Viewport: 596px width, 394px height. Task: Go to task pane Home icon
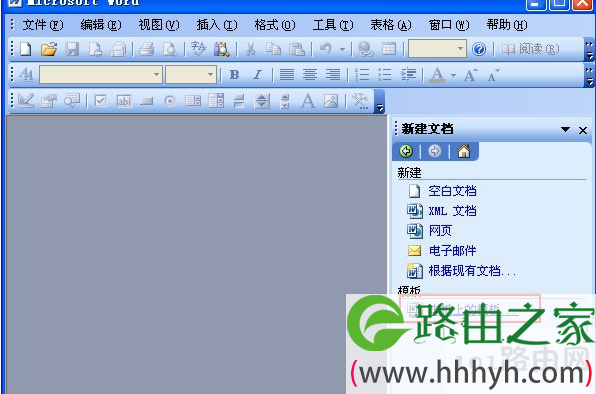464,151
